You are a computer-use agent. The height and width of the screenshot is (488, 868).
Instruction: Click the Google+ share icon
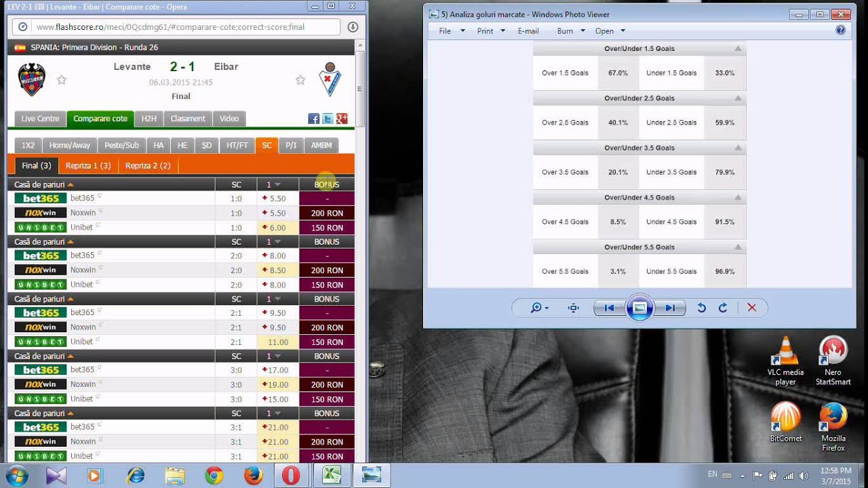click(342, 119)
